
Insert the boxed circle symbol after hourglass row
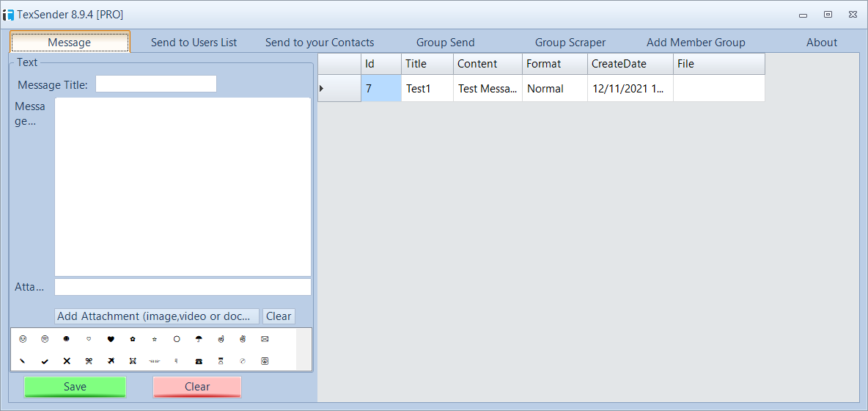click(265, 360)
